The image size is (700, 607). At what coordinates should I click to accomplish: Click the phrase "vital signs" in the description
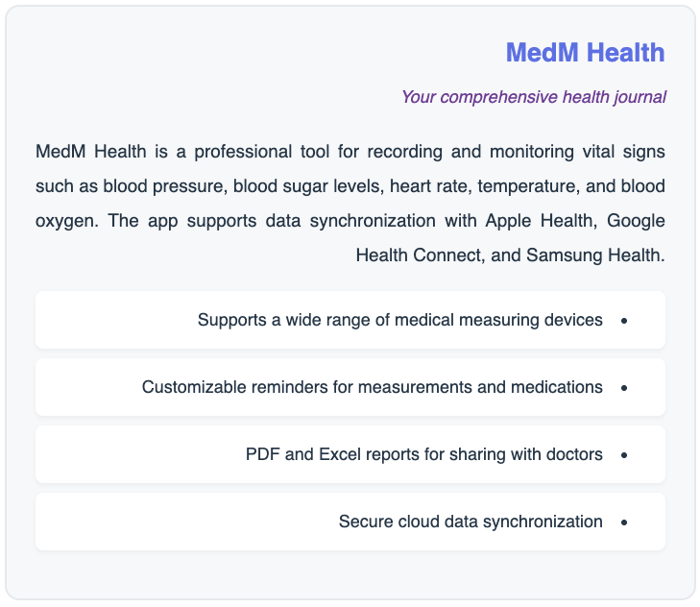(622, 152)
